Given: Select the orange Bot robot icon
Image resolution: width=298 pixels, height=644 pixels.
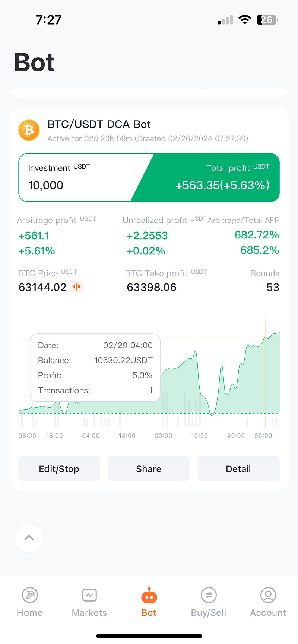Looking at the screenshot, I should (x=149, y=595).
